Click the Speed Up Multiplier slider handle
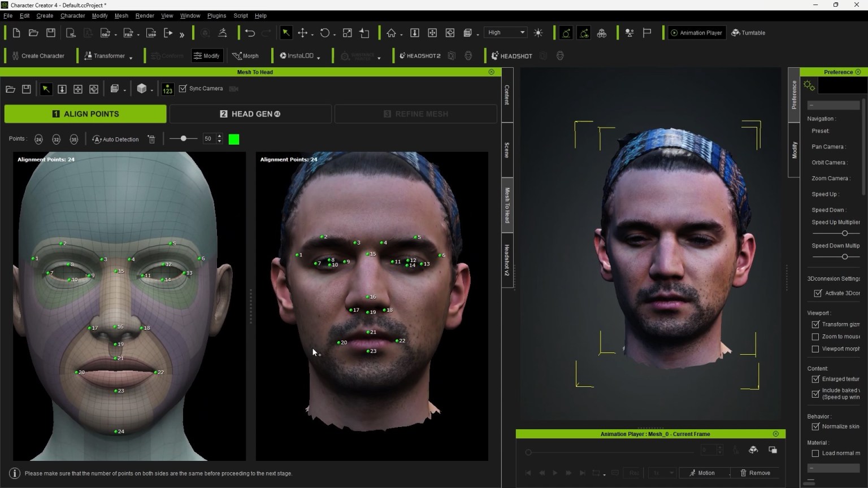The image size is (868, 488). coord(845,233)
